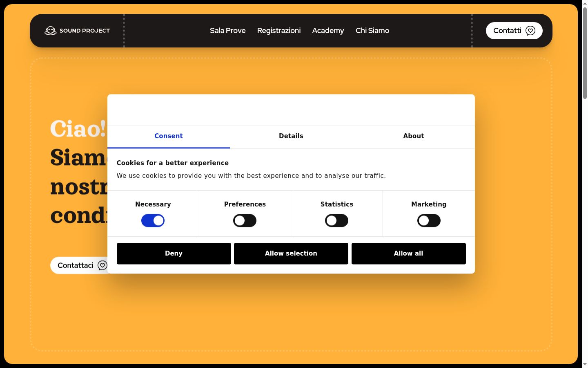
Task: Click the heart icon beside Contattaci
Action: coord(102,265)
